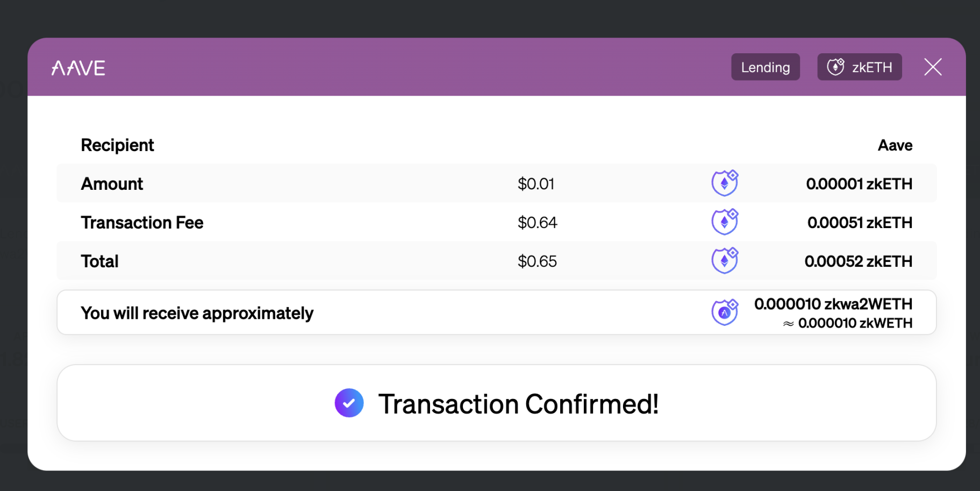
Task: Click the zkETH icon in Transaction Fee row
Action: tap(725, 222)
